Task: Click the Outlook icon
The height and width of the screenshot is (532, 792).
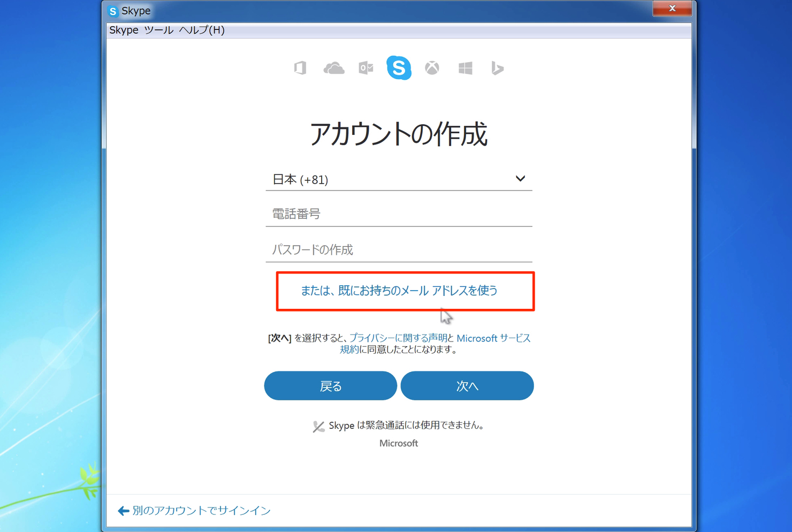Action: pyautogui.click(x=366, y=68)
